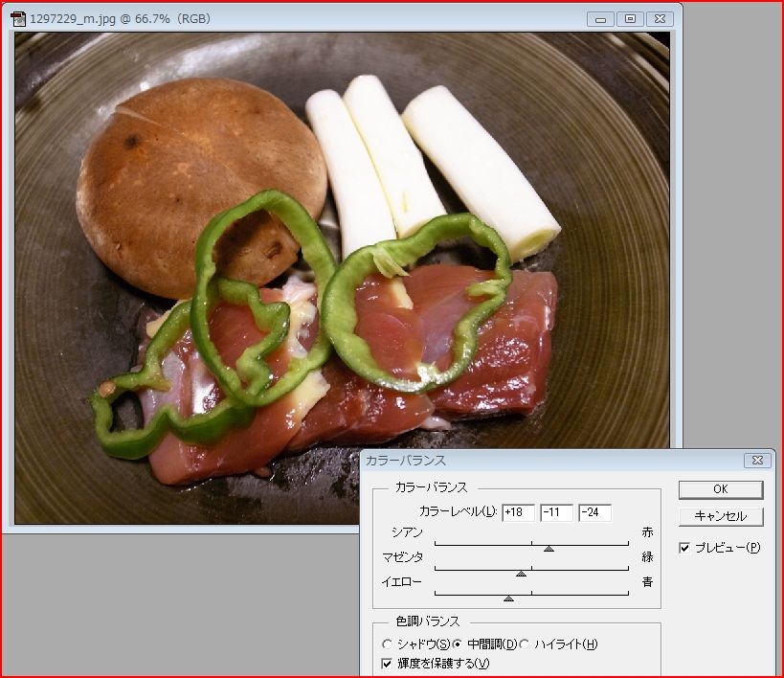
Task: Close the カラーバランス dialog
Action: coord(757,460)
